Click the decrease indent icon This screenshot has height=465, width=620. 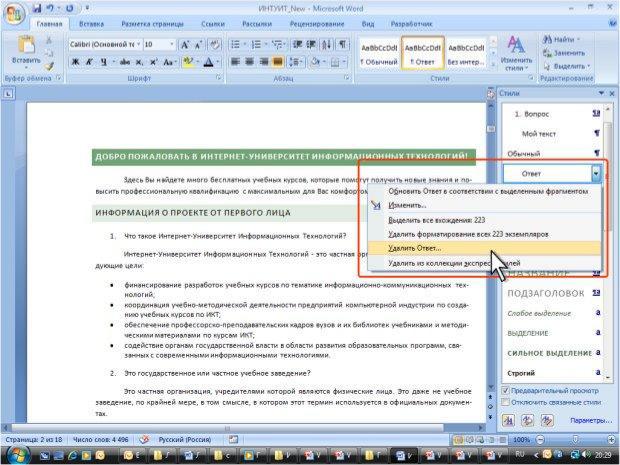[x=297, y=45]
